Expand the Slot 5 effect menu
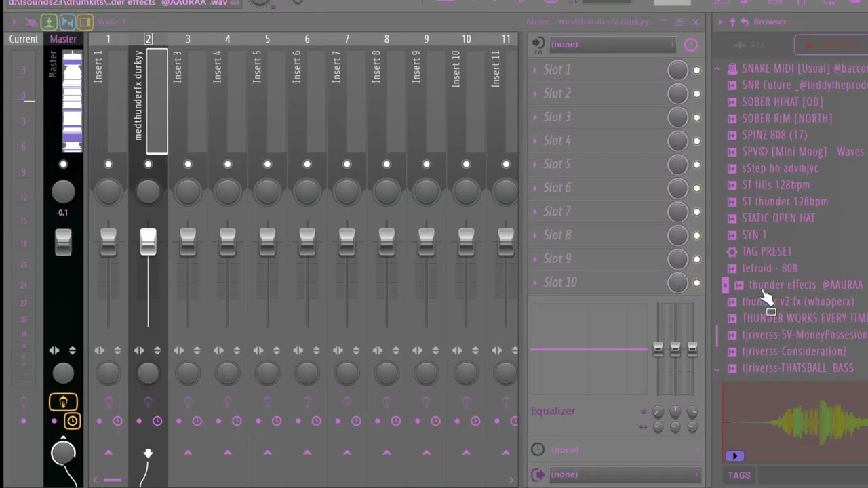The width and height of the screenshot is (868, 488). [535, 165]
